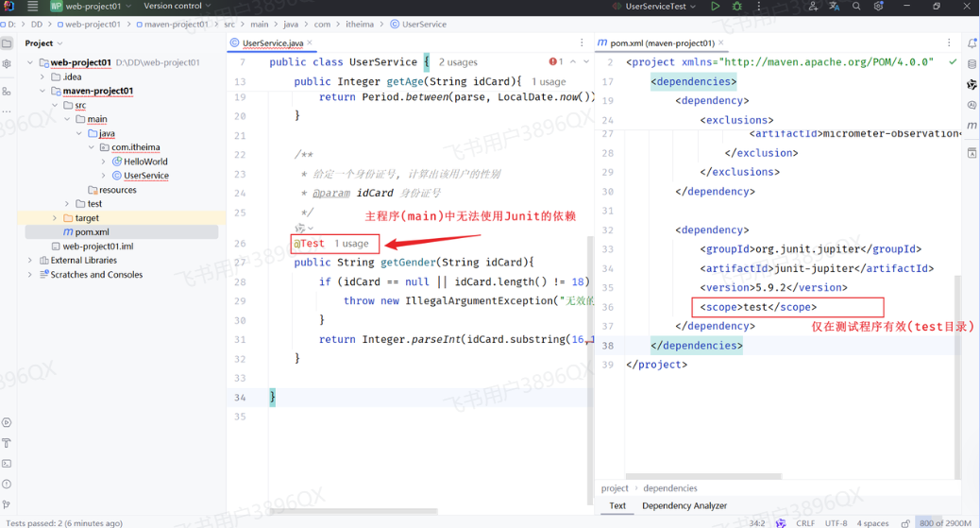The height and width of the screenshot is (528, 980).
Task: Open more run actions (three dots) beside Debug
Action: pos(759,7)
